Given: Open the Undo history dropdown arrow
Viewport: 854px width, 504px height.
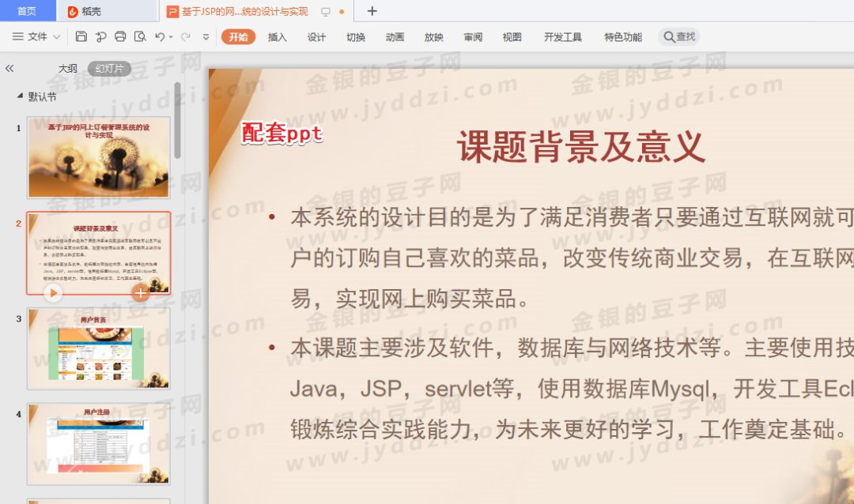Looking at the screenshot, I should pyautogui.click(x=171, y=37).
